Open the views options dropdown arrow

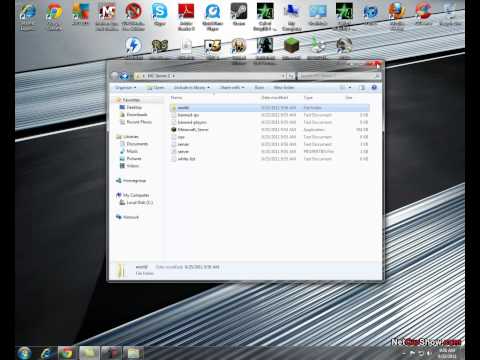pos(350,87)
